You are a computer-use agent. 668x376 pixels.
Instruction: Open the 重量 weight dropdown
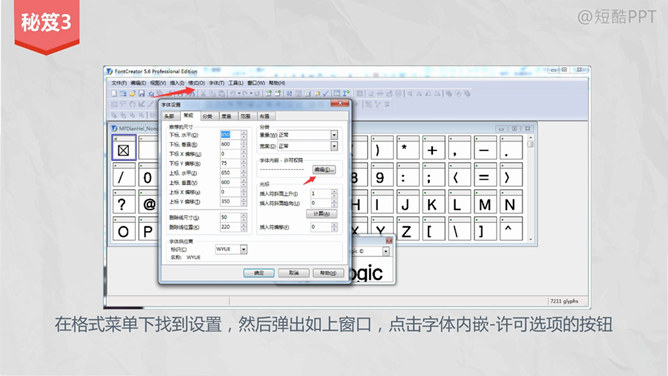(x=334, y=135)
